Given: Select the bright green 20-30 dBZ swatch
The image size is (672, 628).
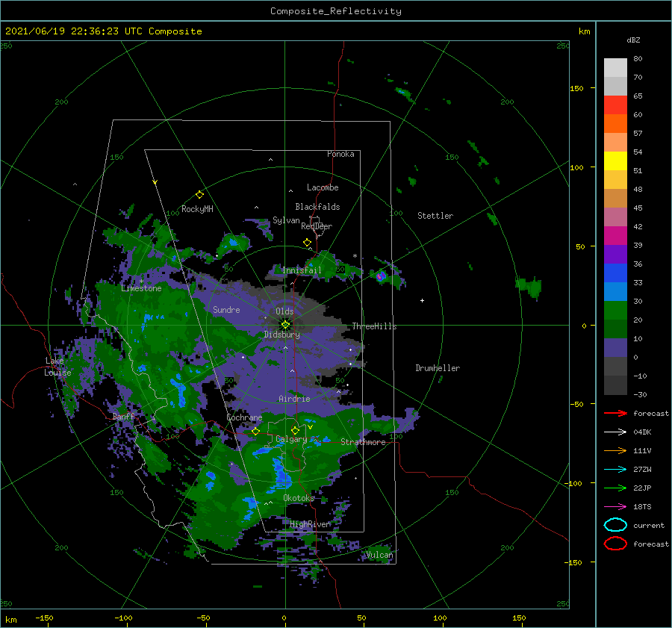Looking at the screenshot, I should coord(615,311).
